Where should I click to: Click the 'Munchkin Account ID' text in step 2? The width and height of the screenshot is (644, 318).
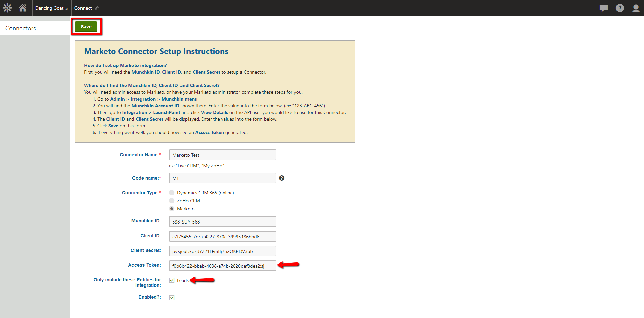(x=155, y=106)
